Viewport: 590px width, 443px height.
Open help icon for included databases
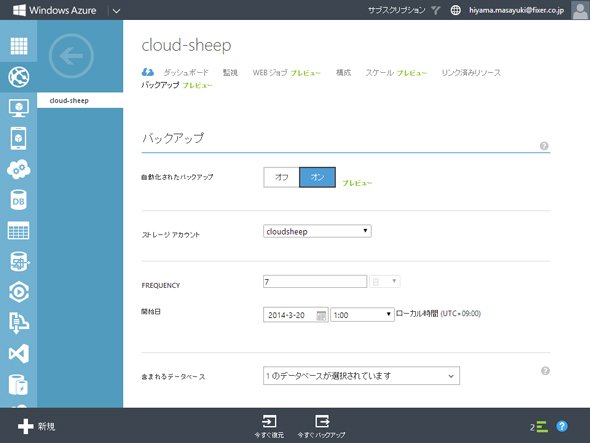(545, 371)
